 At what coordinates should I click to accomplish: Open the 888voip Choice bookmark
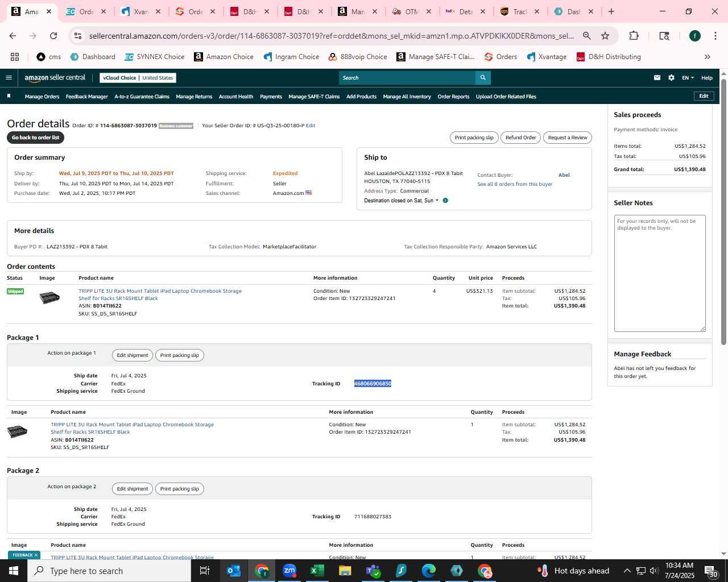(x=358, y=57)
